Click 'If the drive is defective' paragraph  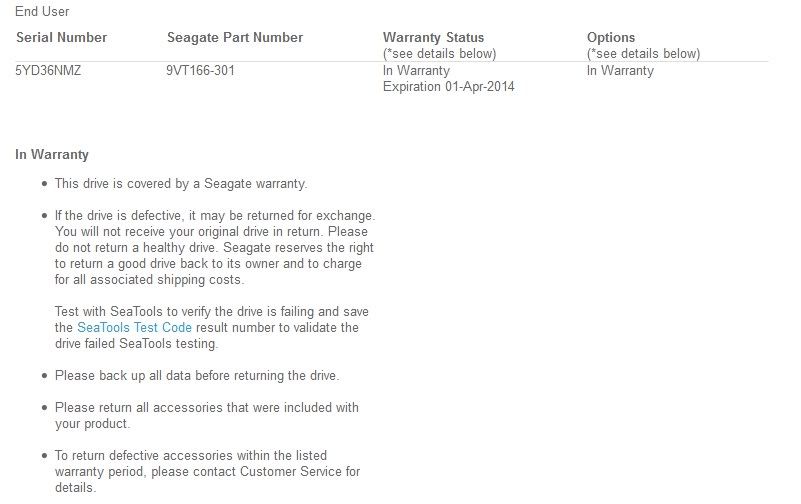(x=215, y=248)
